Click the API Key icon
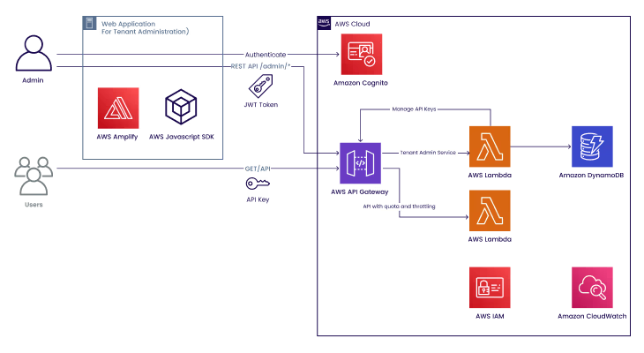The width and height of the screenshot is (644, 353). click(x=258, y=184)
